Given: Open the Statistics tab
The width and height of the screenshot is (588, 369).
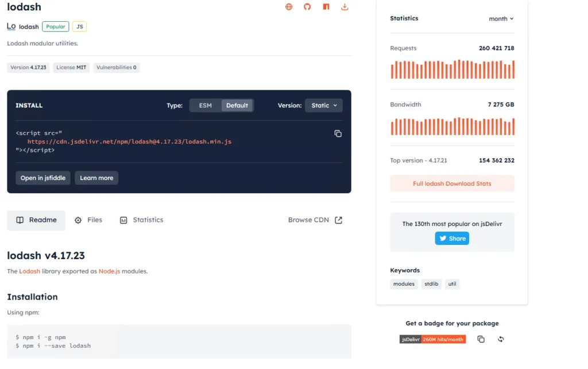Looking at the screenshot, I should pos(141,220).
